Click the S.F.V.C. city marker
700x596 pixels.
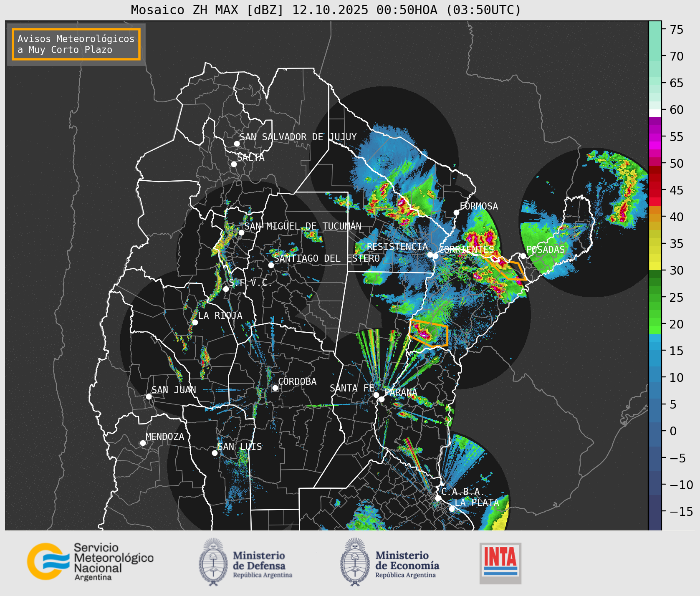226,289
